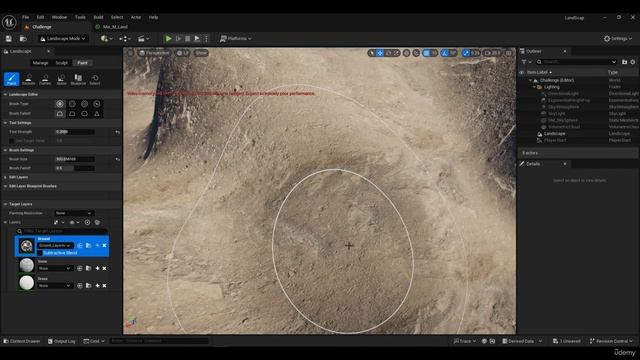Open the viewport layout maximize icon
This screenshot has width=640, height=360.
[509, 53]
